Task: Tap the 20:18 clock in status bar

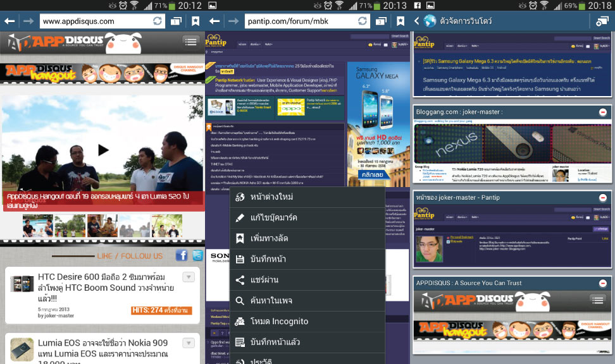Action: [600, 6]
